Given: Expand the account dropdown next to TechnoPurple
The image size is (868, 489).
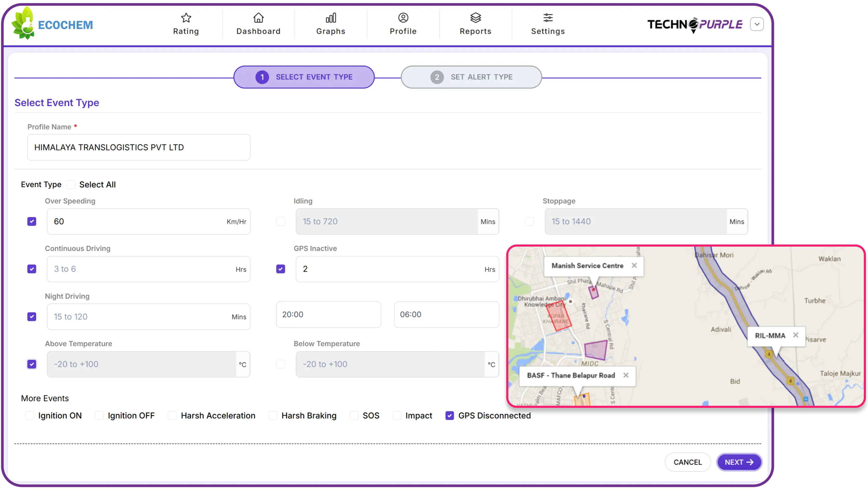Looking at the screenshot, I should (x=757, y=24).
